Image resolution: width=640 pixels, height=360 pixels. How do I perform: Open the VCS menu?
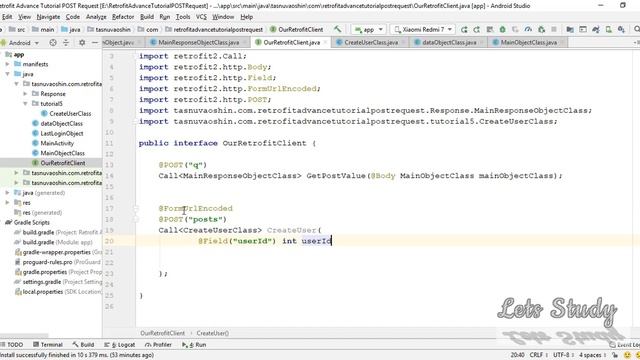pyautogui.click(x=201, y=17)
